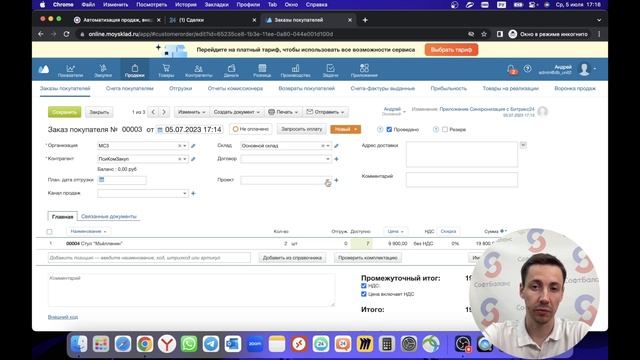Open the Отправить dropdown
Screen dimensions: 640x360
pyautogui.click(x=325, y=112)
